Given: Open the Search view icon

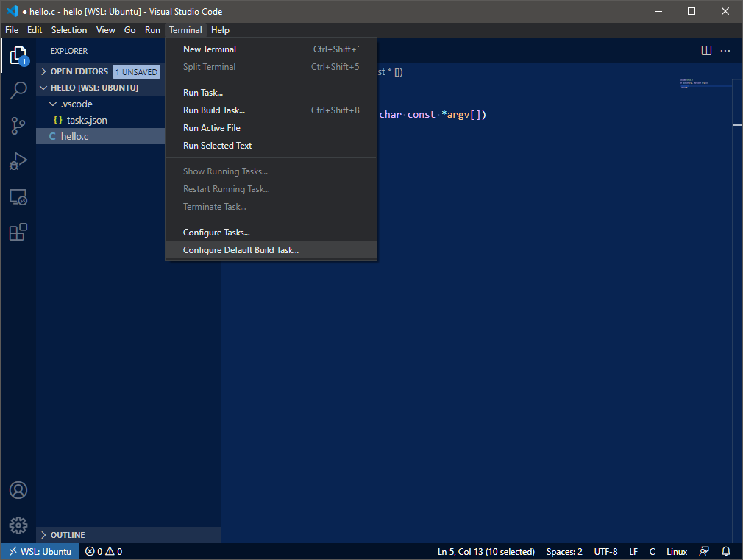Looking at the screenshot, I should click(x=18, y=90).
